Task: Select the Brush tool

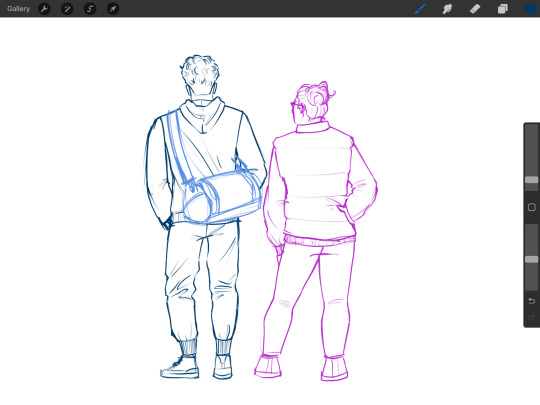Action: pos(420,9)
